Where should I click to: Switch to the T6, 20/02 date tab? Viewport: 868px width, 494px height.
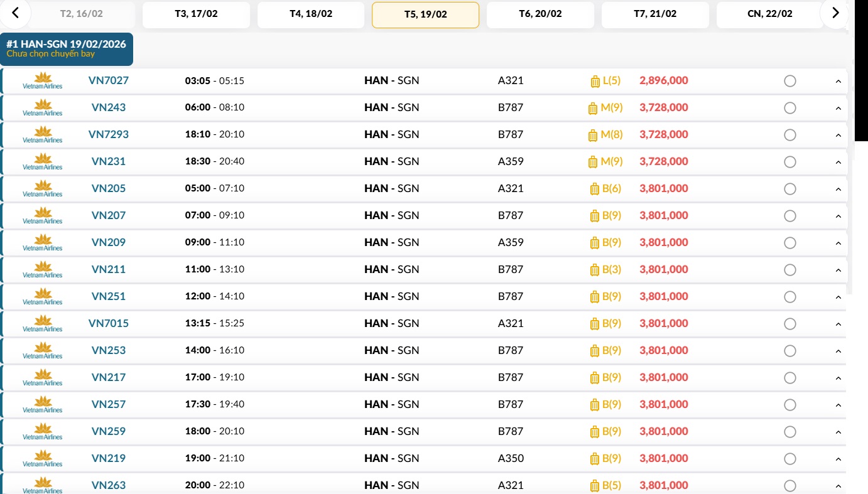540,14
